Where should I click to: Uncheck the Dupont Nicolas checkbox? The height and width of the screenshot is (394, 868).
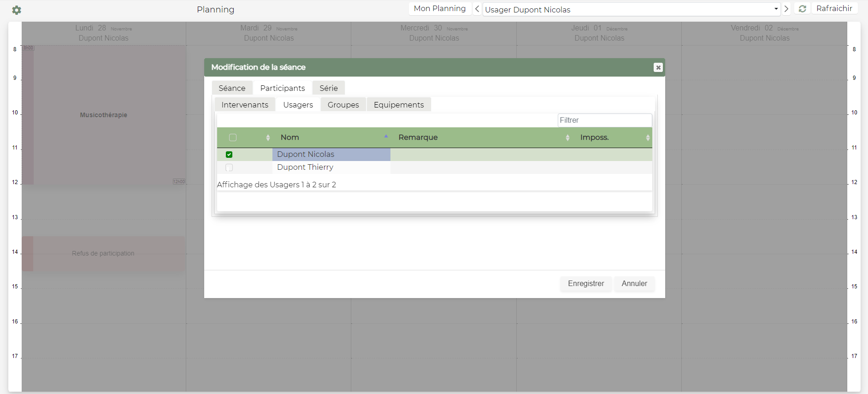click(229, 155)
